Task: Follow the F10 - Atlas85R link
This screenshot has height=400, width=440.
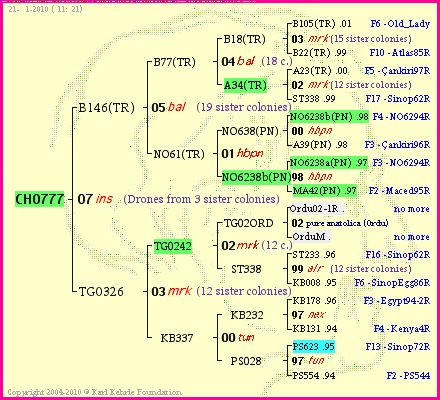Action: [400, 52]
